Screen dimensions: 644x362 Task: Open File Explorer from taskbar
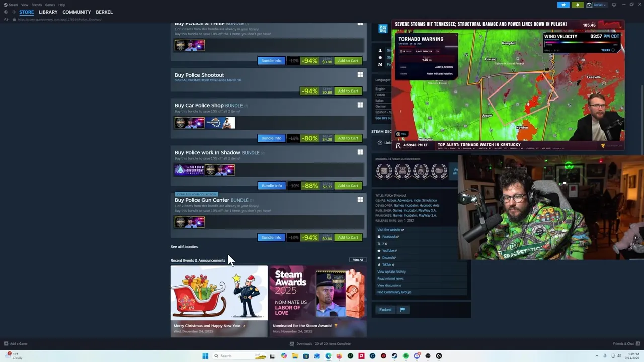tap(295, 356)
